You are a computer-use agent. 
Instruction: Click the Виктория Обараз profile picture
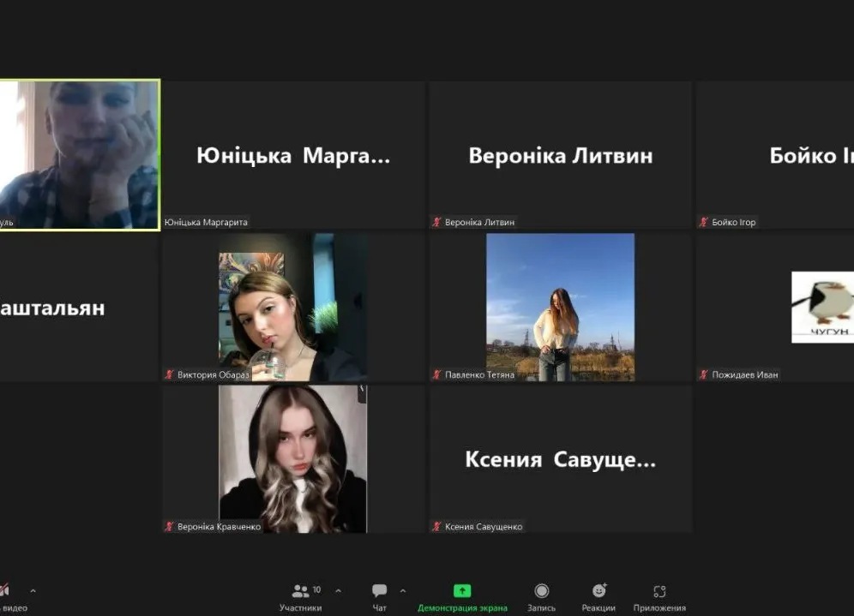point(292,307)
